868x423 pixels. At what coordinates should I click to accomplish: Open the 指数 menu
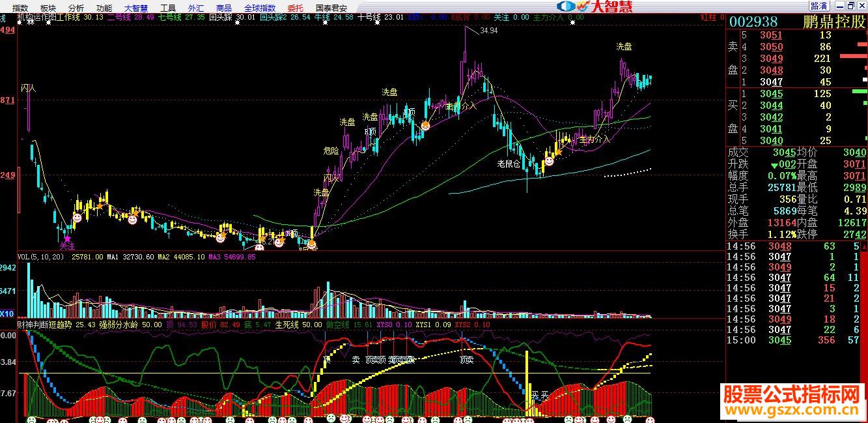(x=20, y=8)
